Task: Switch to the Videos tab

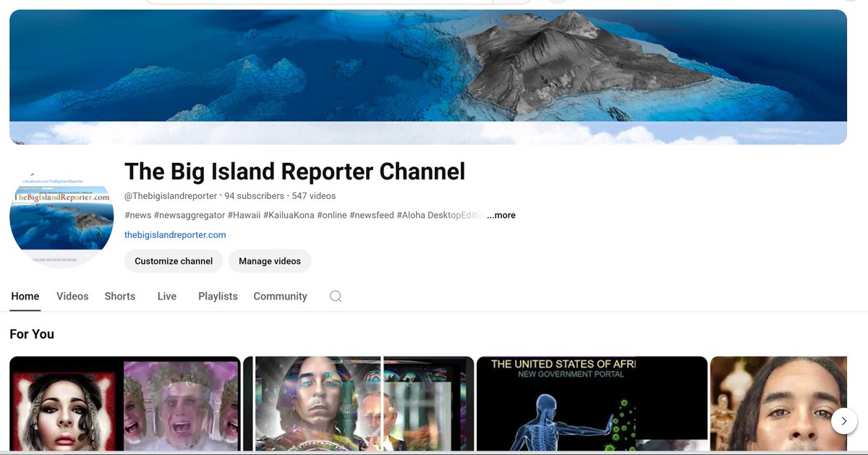Action: (x=72, y=296)
